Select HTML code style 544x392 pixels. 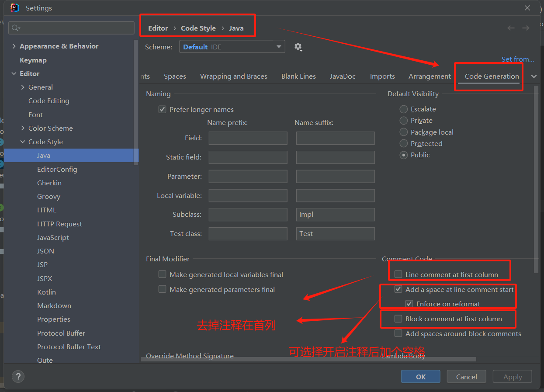tap(47, 210)
